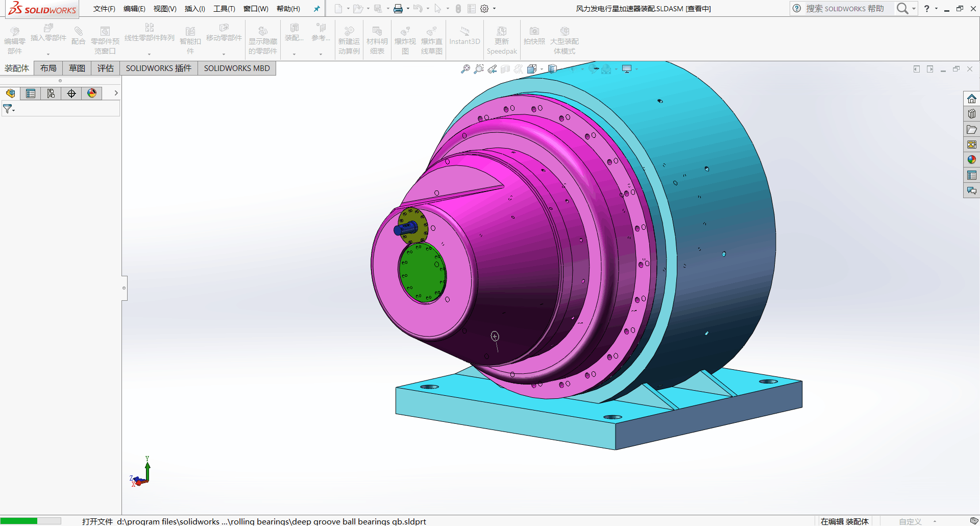Open SOLIDWORKS Forum task pane icon

pos(972,190)
